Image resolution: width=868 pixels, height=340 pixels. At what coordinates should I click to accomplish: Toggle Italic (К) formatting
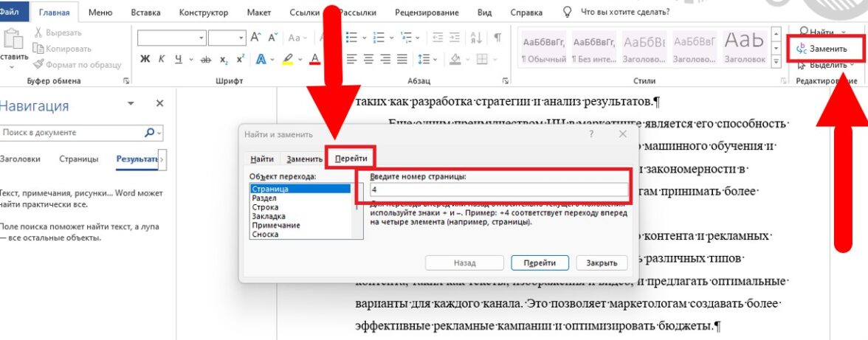pos(162,58)
